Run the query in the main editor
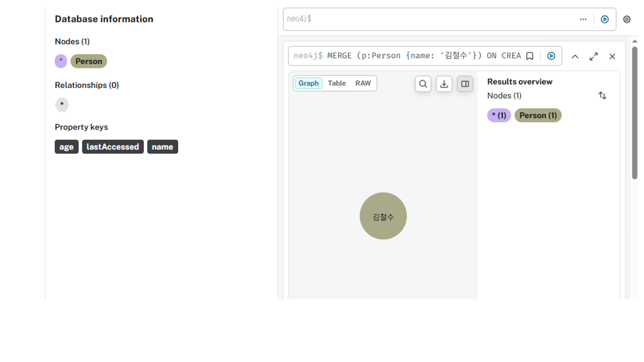This screenshot has height=362, width=644. [x=605, y=19]
